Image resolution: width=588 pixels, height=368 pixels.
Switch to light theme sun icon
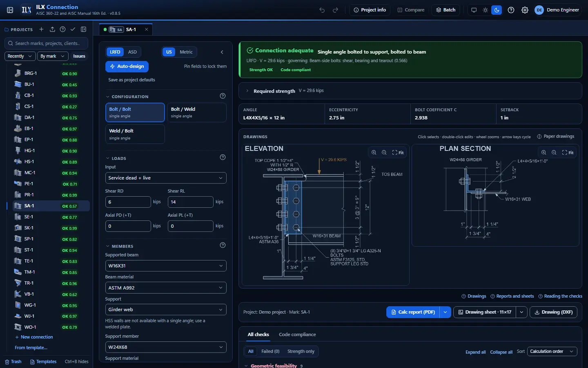click(x=485, y=10)
